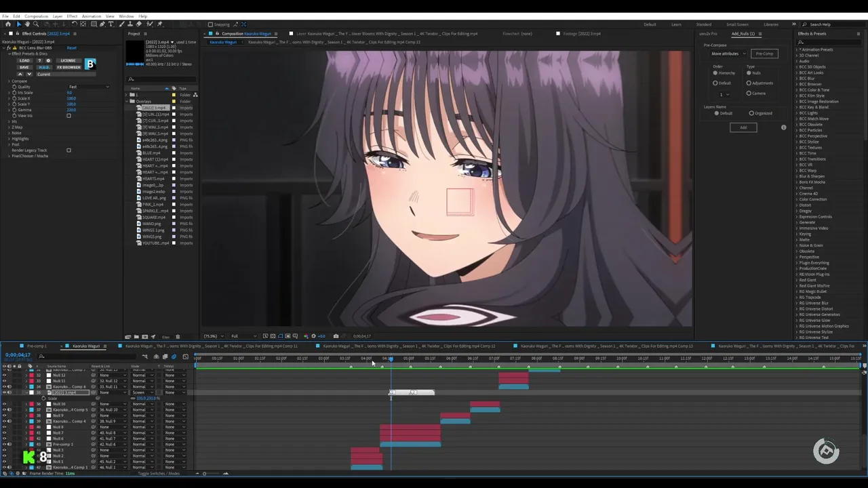This screenshot has width=868, height=488.
Task: Open the Animation menu
Action: (92, 16)
